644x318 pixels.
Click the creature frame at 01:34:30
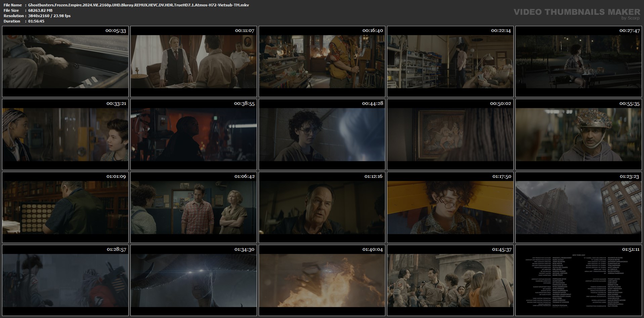coord(194,280)
